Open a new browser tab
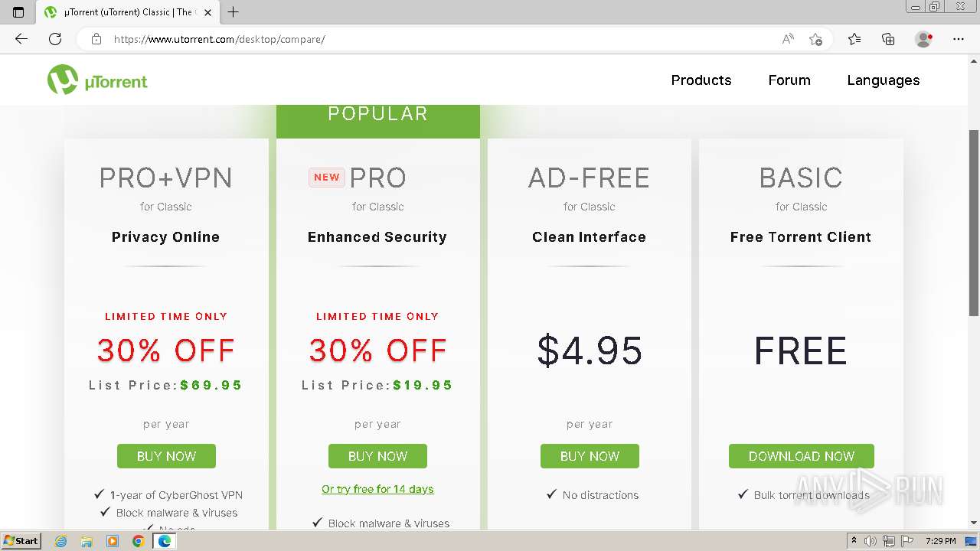The height and width of the screenshot is (551, 980). click(234, 12)
